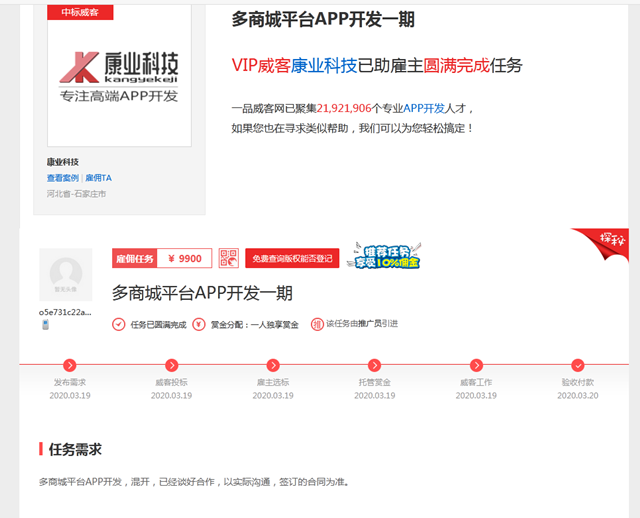
Task: Click the 任务需求 section heading
Action: pyautogui.click(x=75, y=449)
